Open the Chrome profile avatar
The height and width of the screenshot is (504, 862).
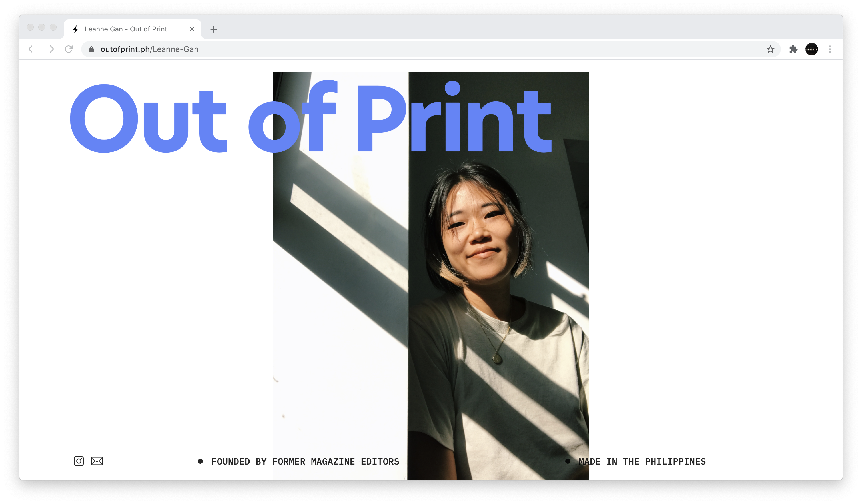[x=811, y=49]
